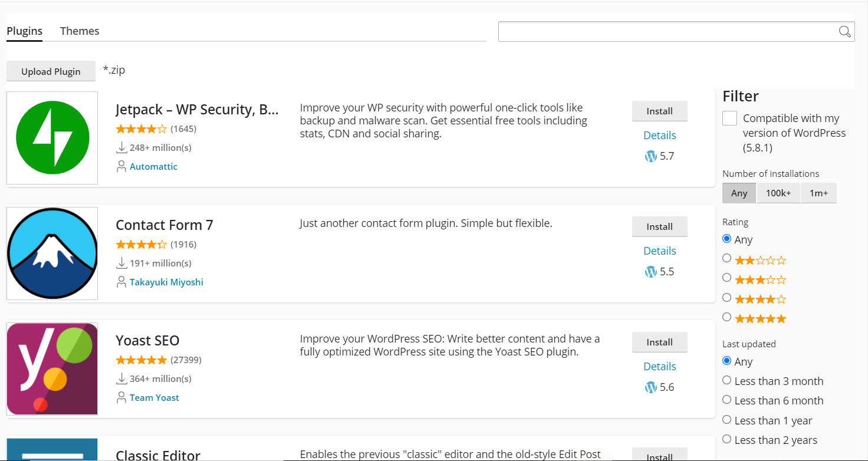
Task: Click the download icon next to 364+ million(s)
Action: 121,378
